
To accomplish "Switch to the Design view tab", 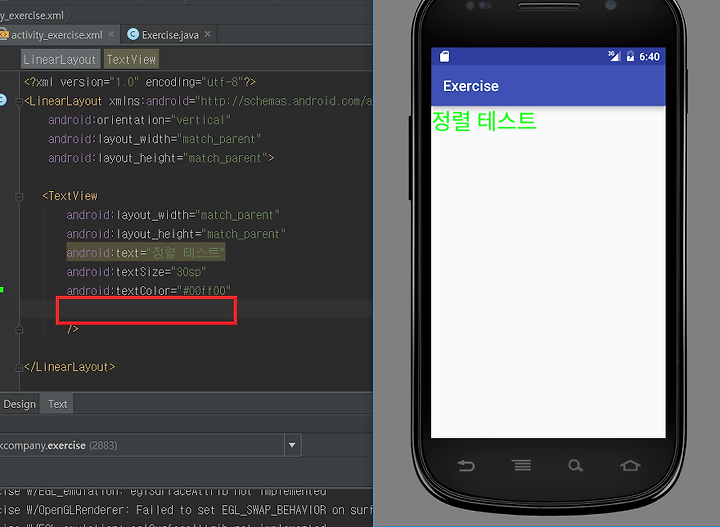I will 19,404.
